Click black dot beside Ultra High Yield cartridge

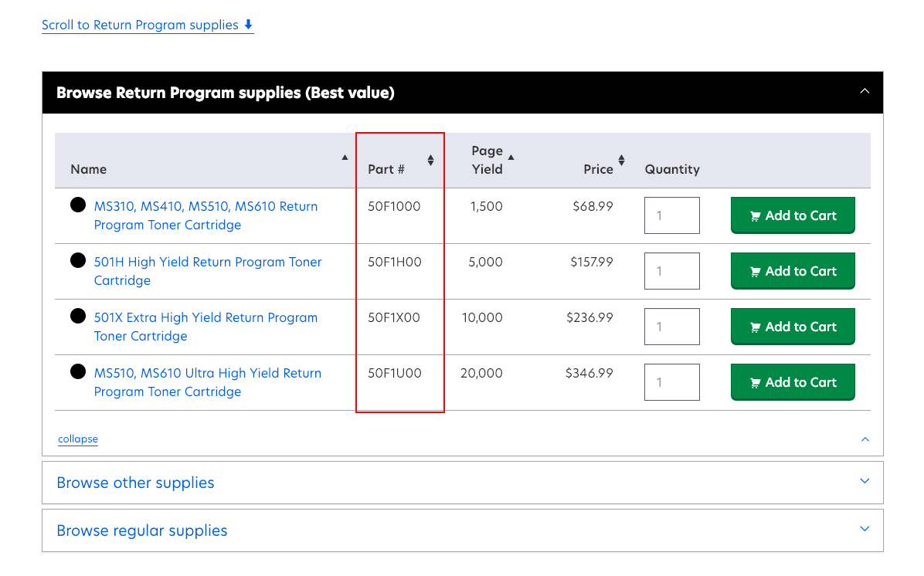pos(78,371)
